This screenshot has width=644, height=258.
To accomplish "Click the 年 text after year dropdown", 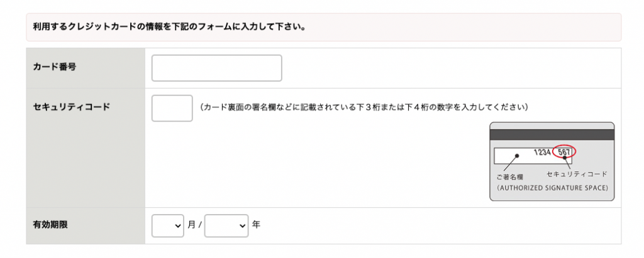I will (x=256, y=225).
